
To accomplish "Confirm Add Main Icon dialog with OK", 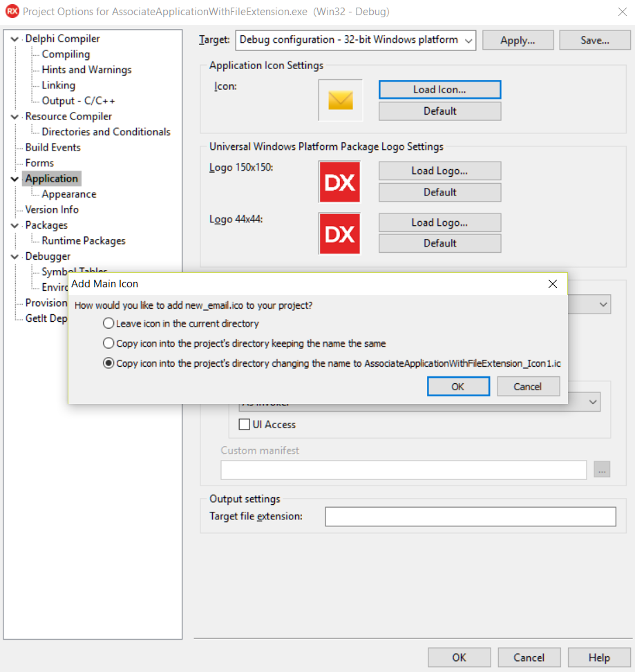I will tap(458, 386).
